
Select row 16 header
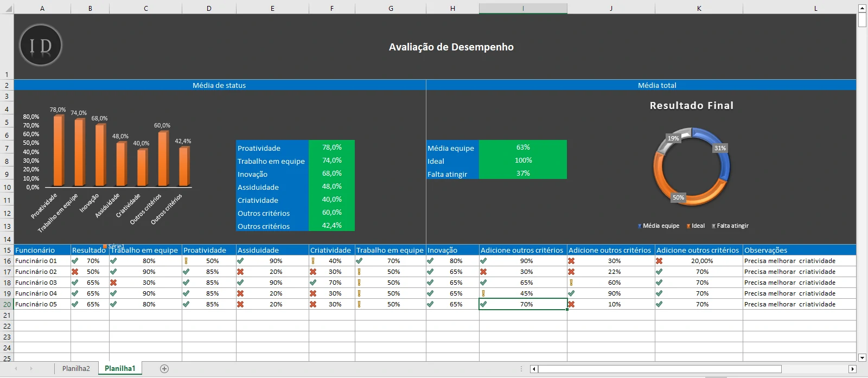[7, 261]
